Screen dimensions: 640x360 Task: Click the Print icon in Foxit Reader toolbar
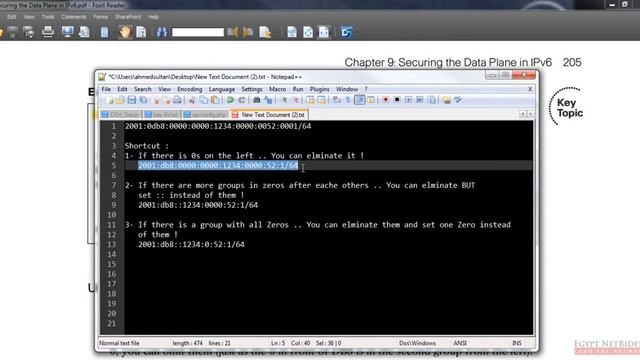pos(48,31)
